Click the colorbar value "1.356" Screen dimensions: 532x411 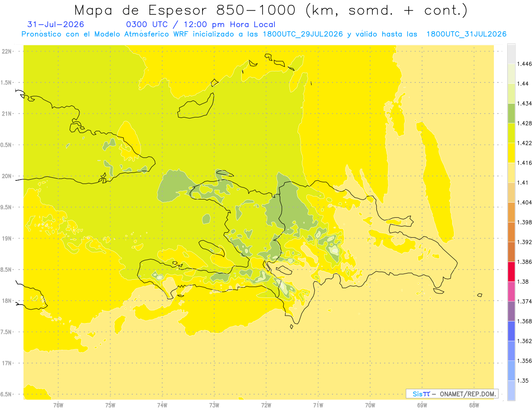pyautogui.click(x=525, y=360)
